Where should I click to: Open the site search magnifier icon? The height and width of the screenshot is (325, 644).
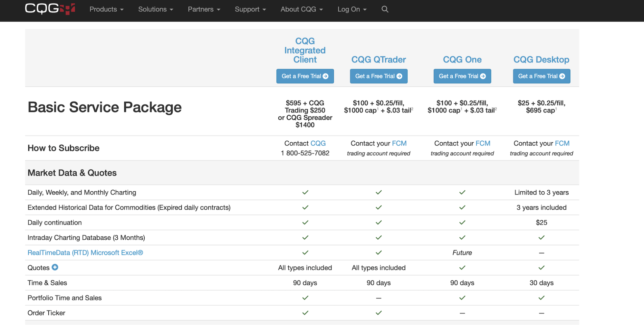pos(385,9)
